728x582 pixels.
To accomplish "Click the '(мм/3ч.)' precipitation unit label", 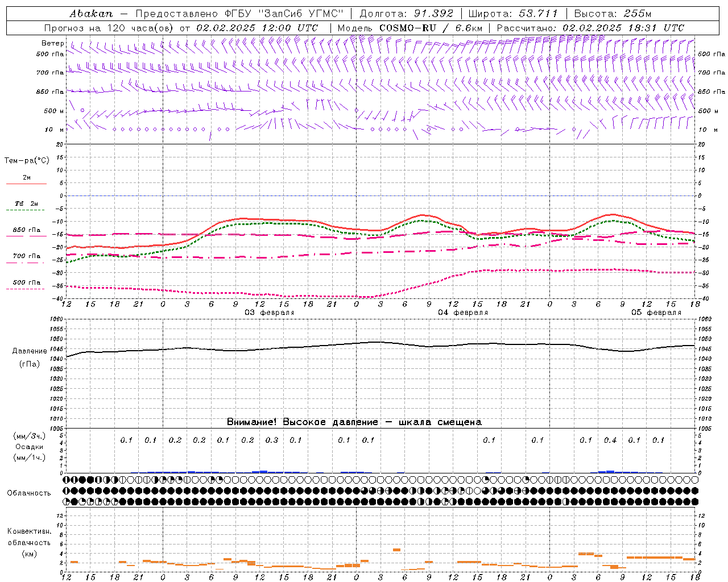I will pyautogui.click(x=29, y=436).
